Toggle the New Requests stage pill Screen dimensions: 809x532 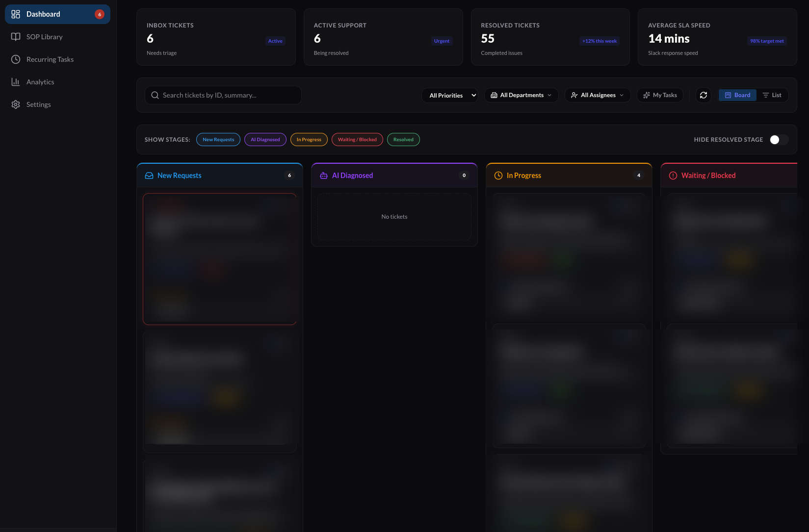click(218, 140)
